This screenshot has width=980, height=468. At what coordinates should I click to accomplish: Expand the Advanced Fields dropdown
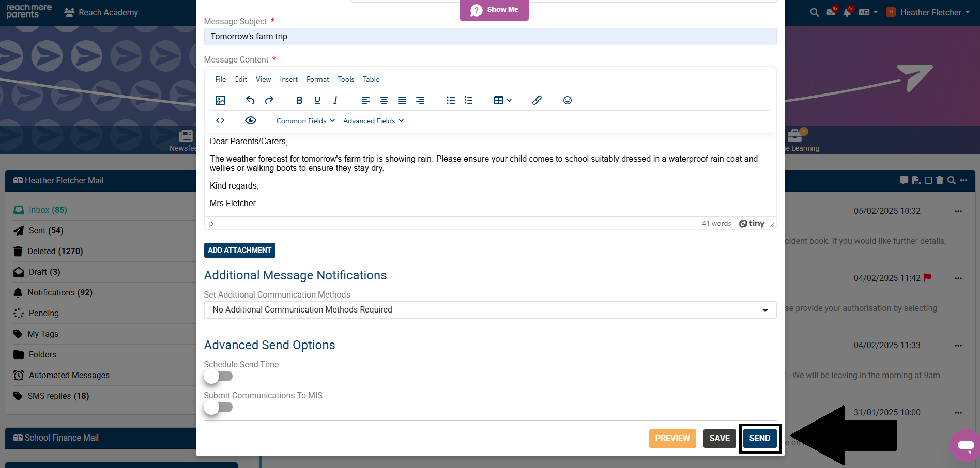(373, 120)
